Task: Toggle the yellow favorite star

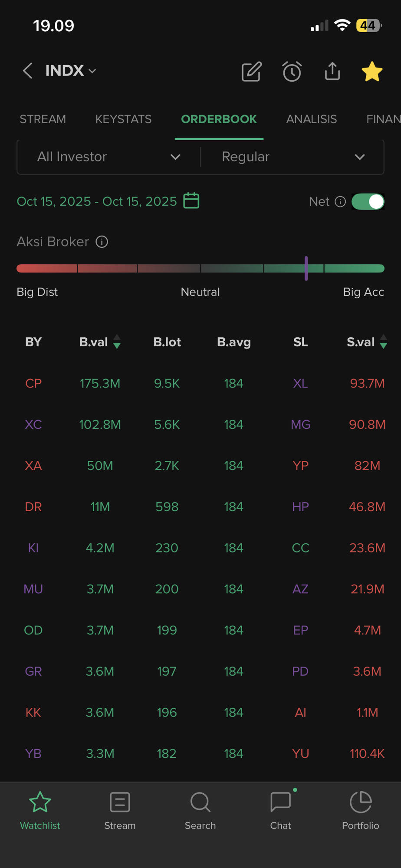Action: tap(372, 72)
